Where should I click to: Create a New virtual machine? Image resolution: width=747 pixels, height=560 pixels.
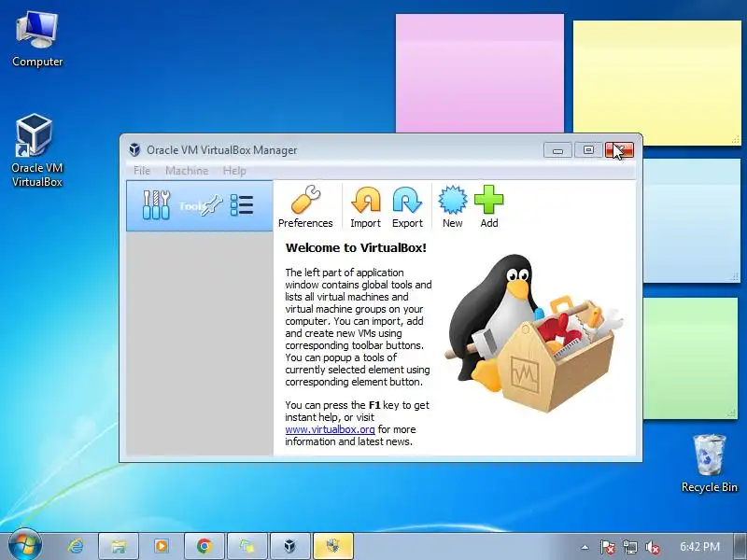[x=452, y=206]
